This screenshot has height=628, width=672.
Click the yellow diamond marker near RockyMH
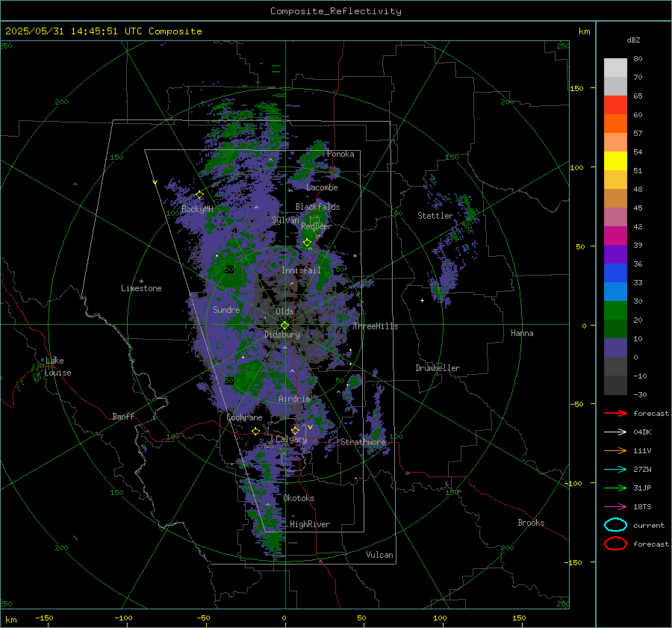(199, 195)
